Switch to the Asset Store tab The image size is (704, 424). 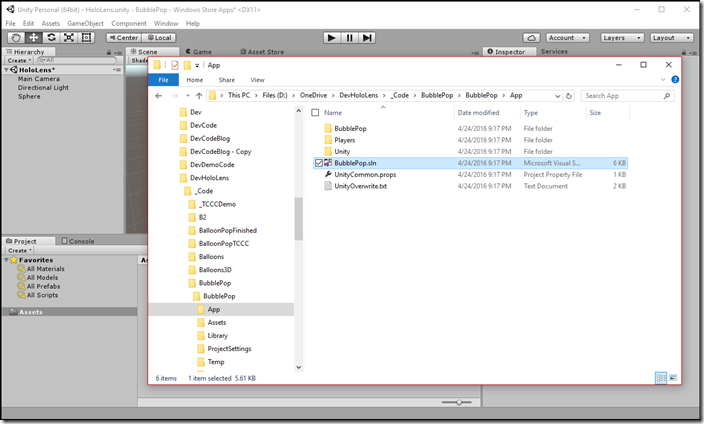point(262,52)
